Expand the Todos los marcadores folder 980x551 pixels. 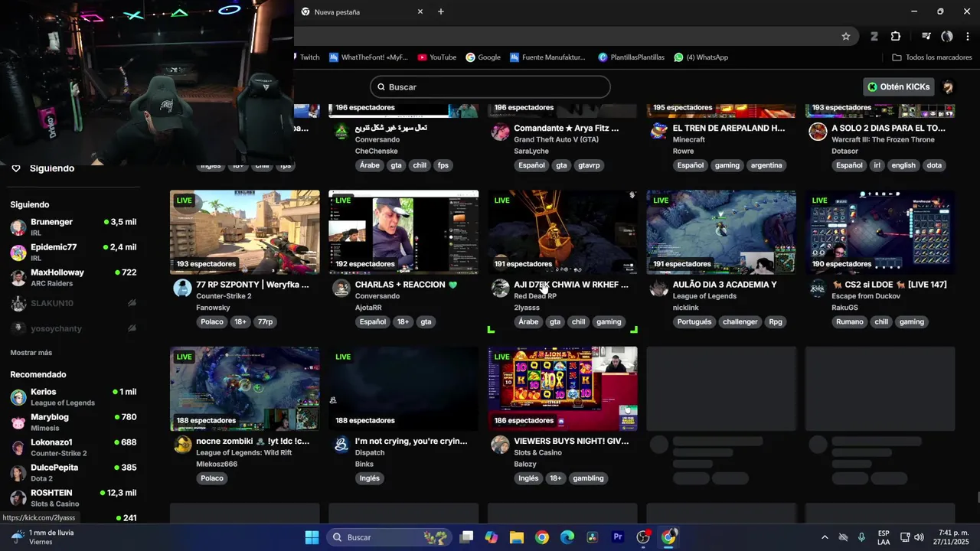932,57
